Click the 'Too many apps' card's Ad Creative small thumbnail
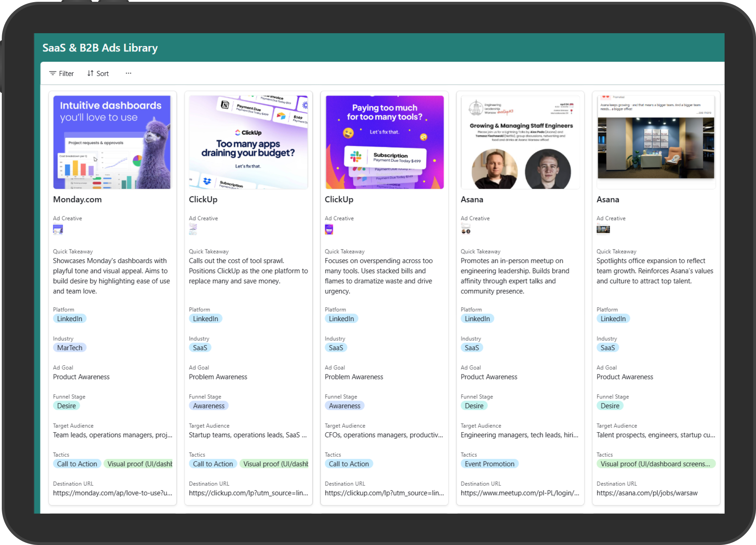Viewport: 756px width, 545px height. (x=193, y=229)
